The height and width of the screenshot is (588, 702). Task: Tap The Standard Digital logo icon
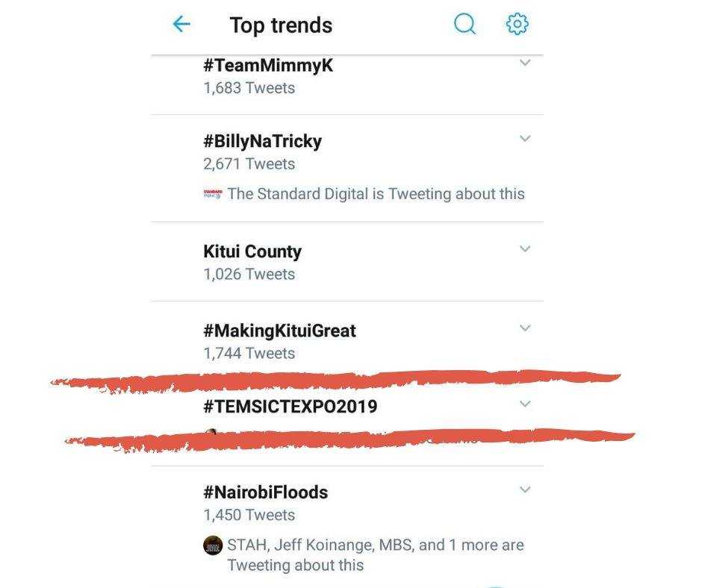coord(213,194)
